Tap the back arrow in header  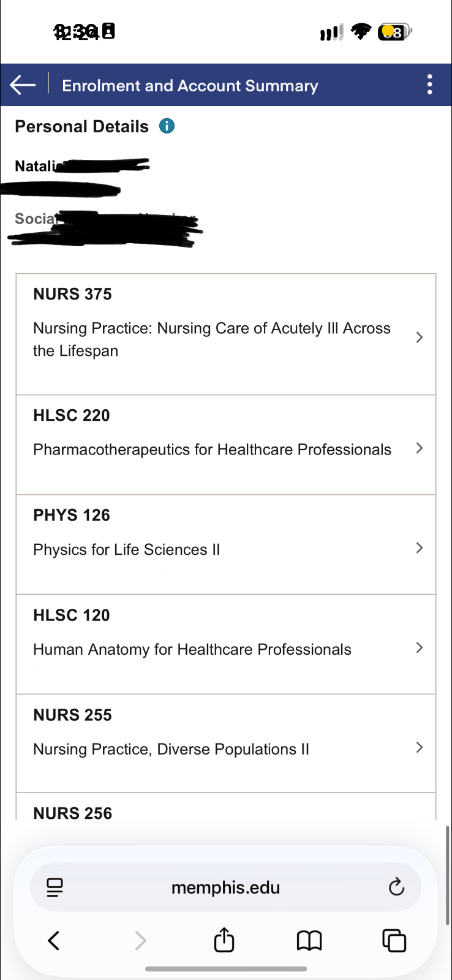click(x=23, y=85)
